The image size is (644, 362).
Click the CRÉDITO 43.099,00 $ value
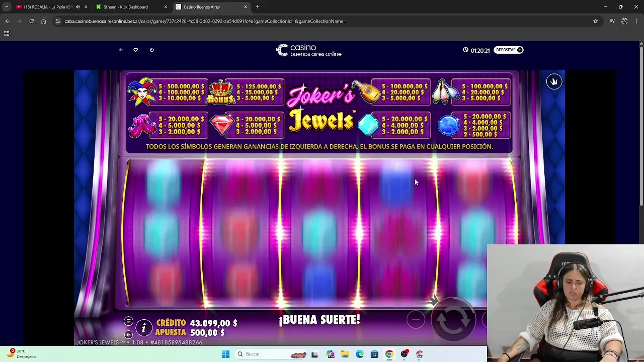click(213, 323)
